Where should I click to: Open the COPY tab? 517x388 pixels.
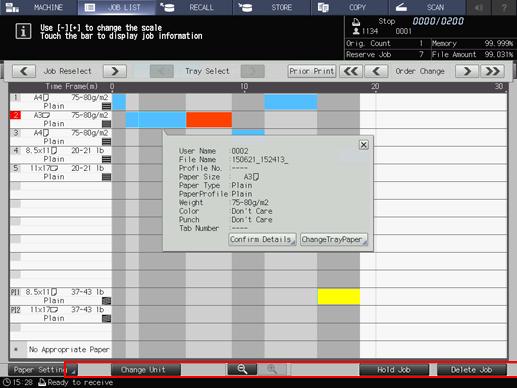349,7
